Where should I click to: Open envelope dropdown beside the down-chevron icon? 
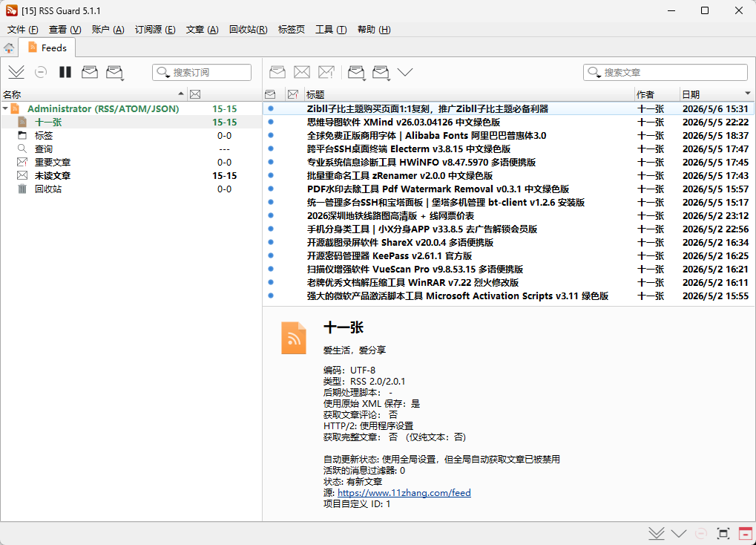click(x=381, y=73)
